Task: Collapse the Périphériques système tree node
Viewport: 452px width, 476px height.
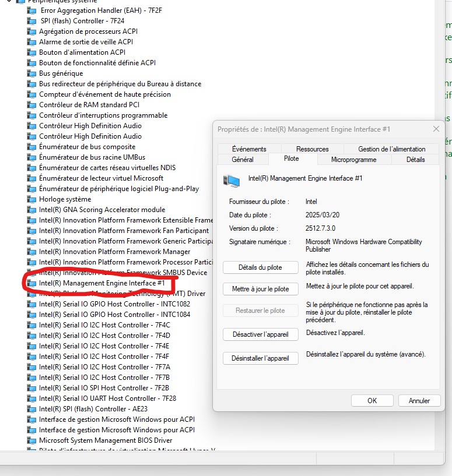Action: click(x=9, y=1)
